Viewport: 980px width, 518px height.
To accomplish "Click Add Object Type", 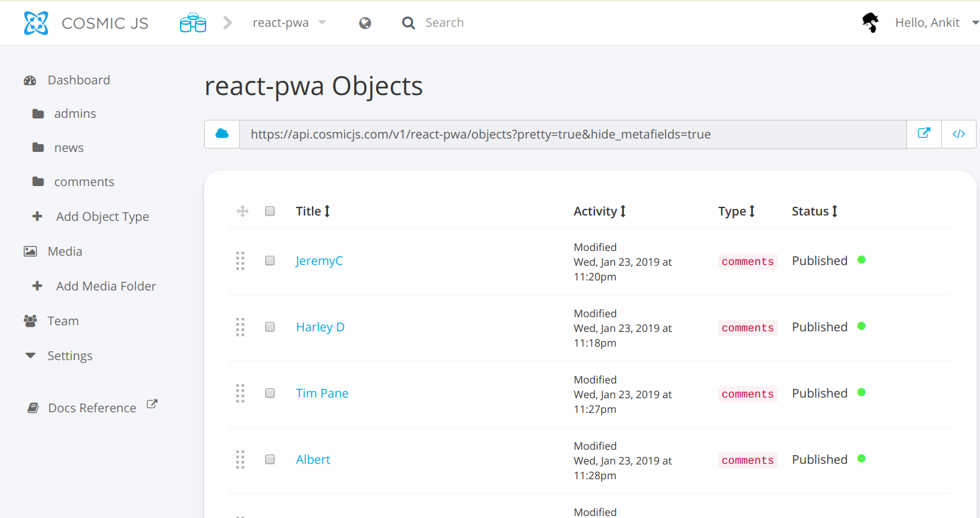I will (x=102, y=217).
